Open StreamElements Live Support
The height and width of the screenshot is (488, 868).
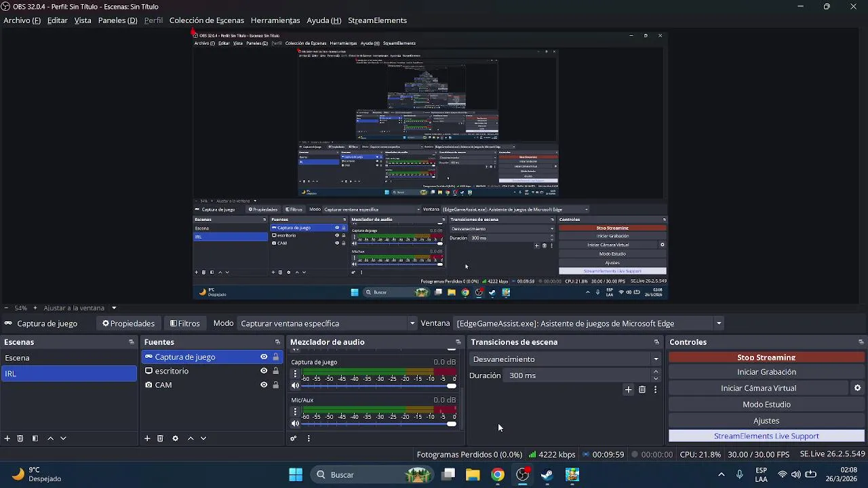[766, 436]
